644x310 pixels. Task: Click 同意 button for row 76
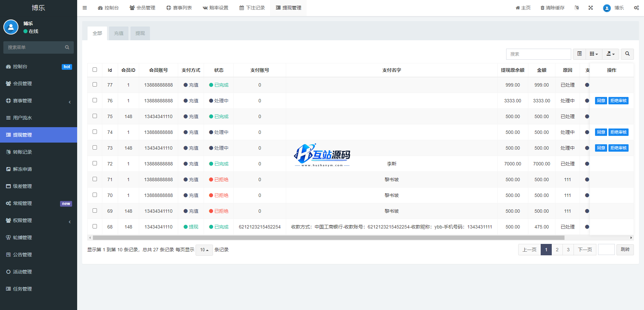[x=601, y=101]
